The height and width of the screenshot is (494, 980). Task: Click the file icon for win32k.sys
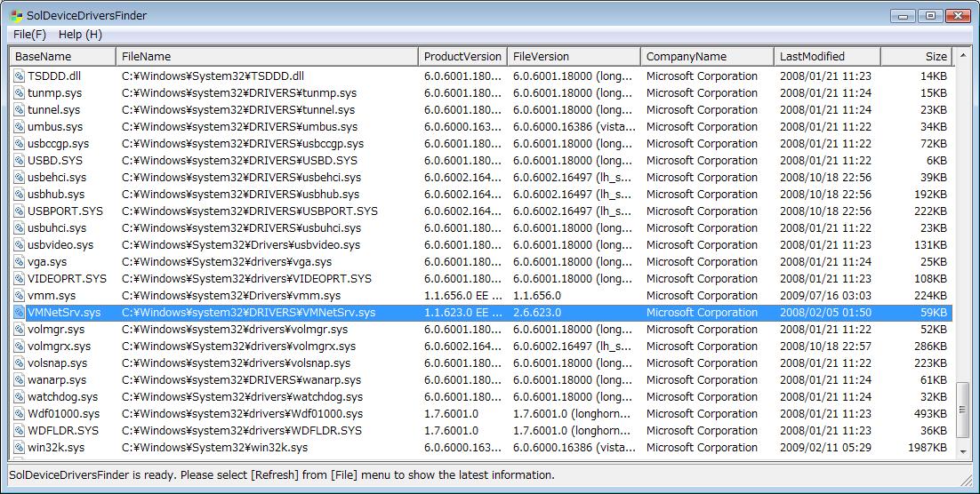tap(19, 447)
